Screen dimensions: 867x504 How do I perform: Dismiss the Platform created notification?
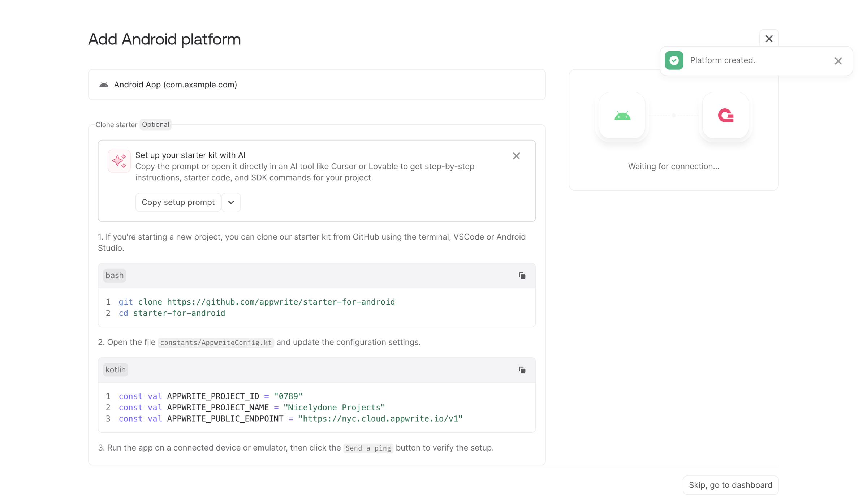pyautogui.click(x=838, y=61)
